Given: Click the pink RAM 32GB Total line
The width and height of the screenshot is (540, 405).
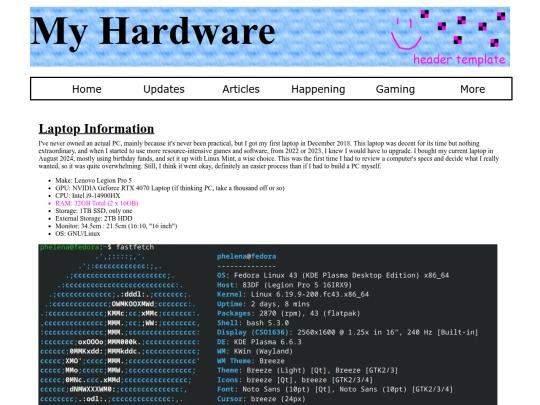Looking at the screenshot, I should pyautogui.click(x=96, y=203).
